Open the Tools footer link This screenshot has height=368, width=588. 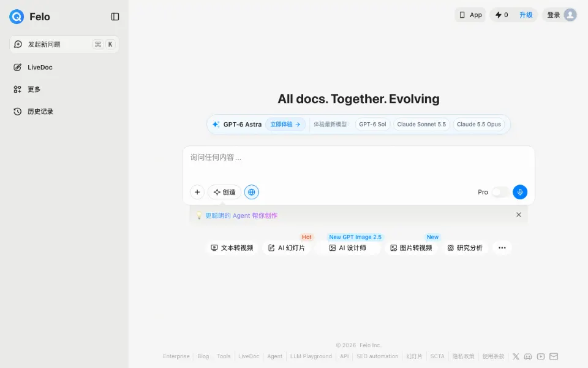tap(224, 356)
